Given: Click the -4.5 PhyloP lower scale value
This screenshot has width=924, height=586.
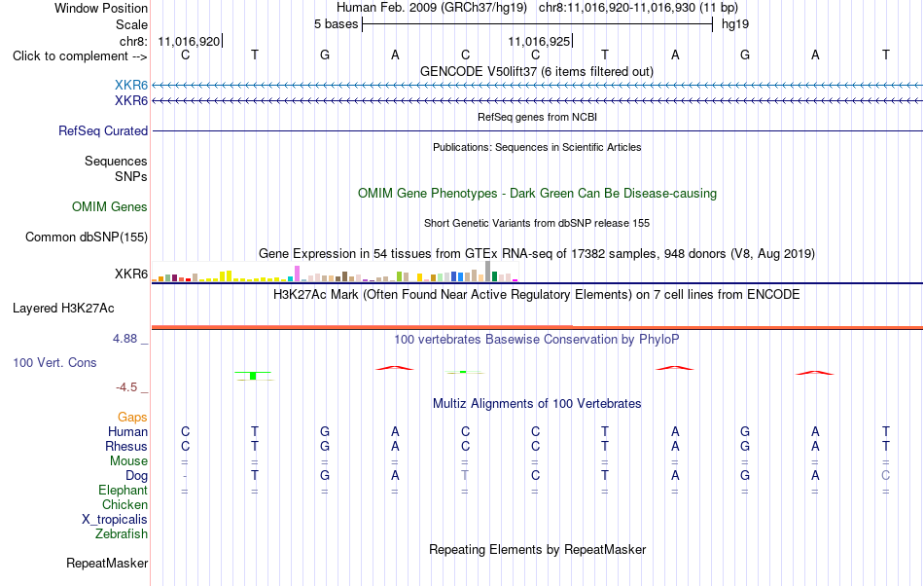Looking at the screenshot, I should point(126,387).
